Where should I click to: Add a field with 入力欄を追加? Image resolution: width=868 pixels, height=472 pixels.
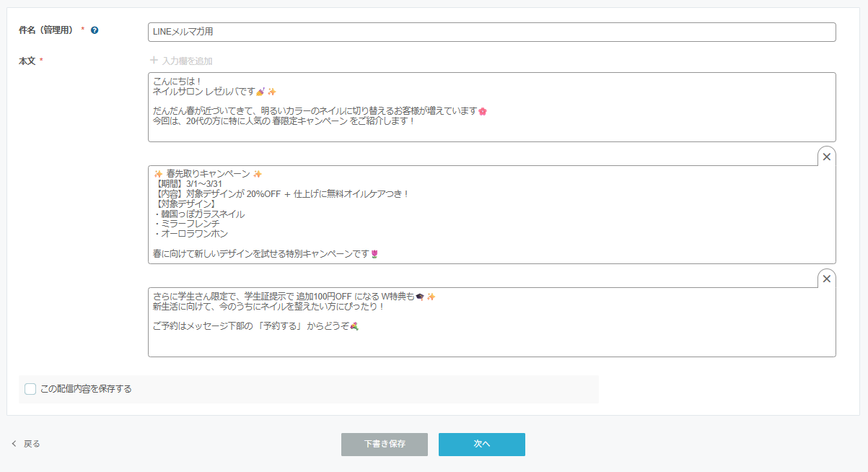click(181, 61)
